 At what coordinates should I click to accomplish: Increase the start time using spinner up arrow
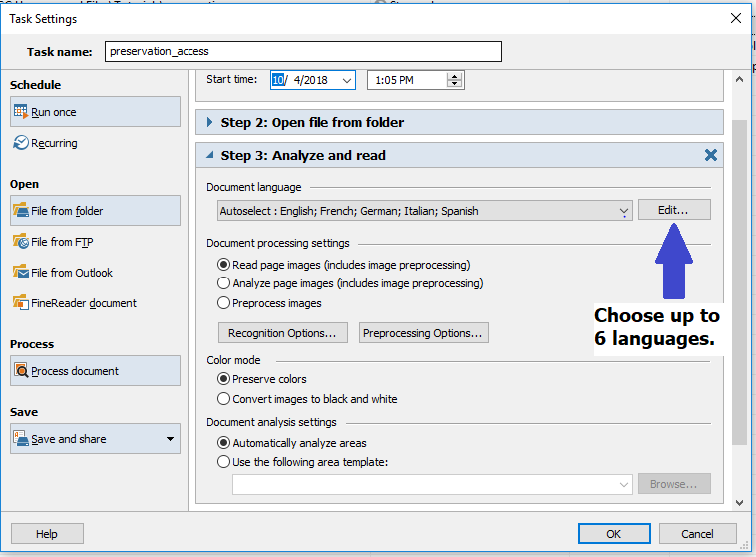456,76
